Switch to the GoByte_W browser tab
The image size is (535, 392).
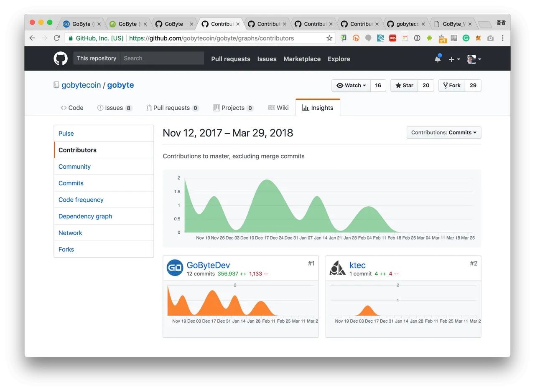point(454,24)
